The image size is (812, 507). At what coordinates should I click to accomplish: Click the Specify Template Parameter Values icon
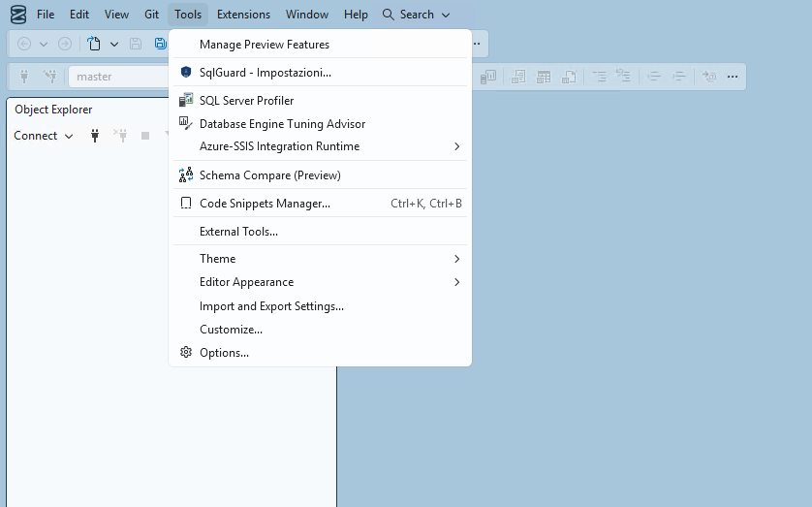point(709,77)
